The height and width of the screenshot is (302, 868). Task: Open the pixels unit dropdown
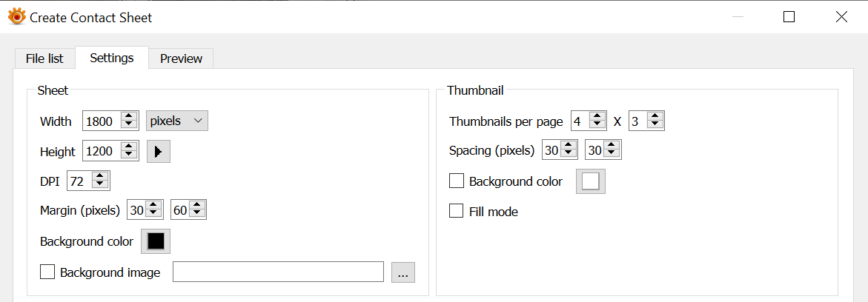177,121
